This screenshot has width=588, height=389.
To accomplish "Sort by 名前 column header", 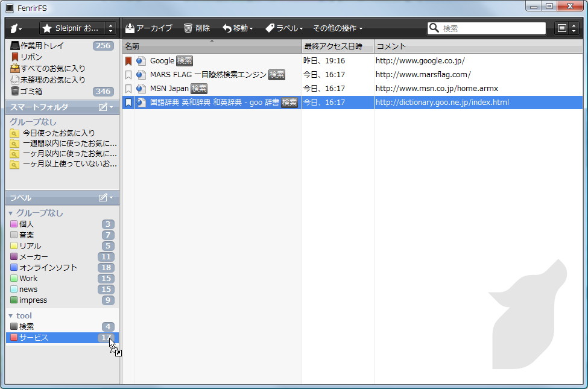I will click(x=212, y=46).
